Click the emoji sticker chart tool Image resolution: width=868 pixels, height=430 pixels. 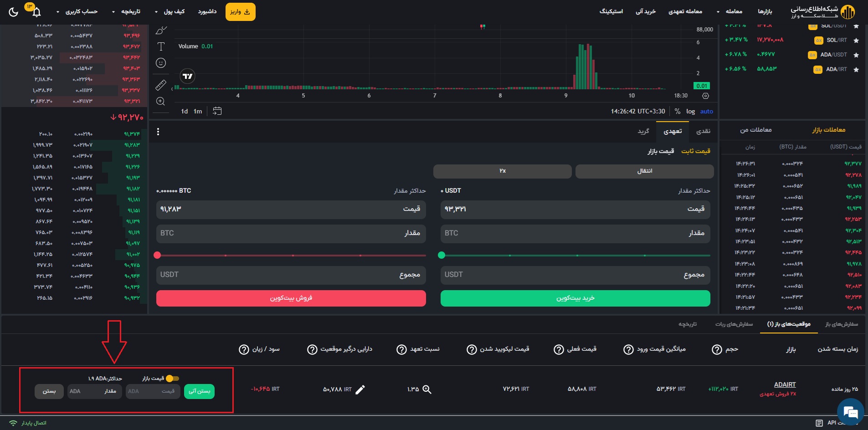(161, 63)
